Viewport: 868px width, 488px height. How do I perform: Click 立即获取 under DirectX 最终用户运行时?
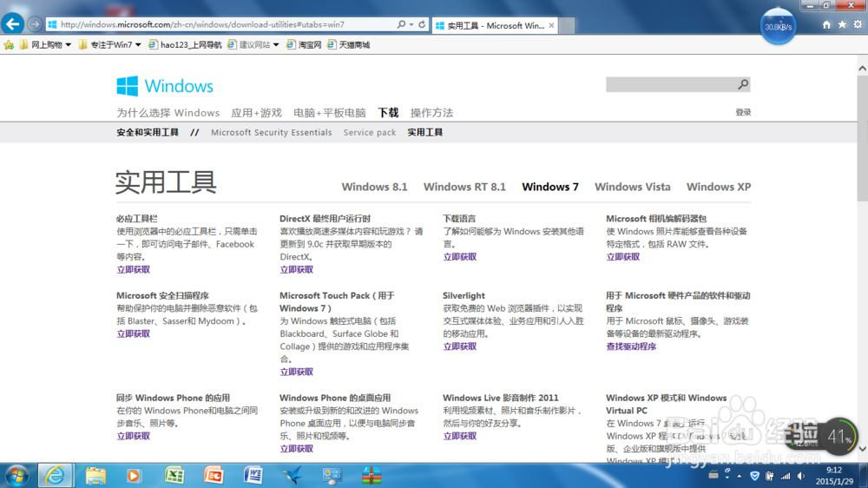pos(296,270)
